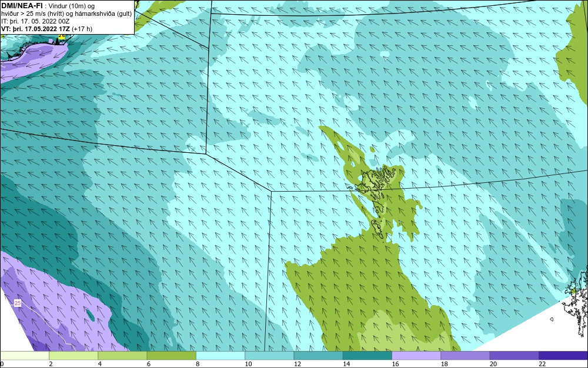588x368 pixels.
Task: Click the 4–6 m/s green legend swatch
Action: tap(122, 356)
